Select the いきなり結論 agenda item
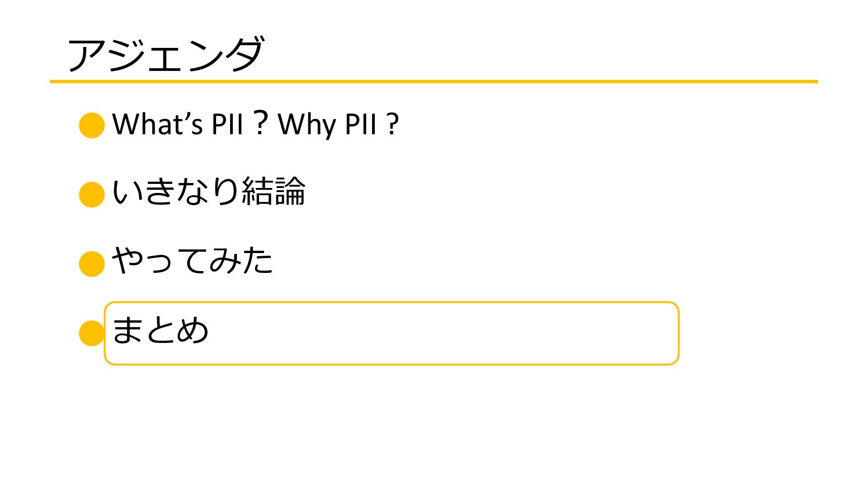This screenshot has height=488, width=868. 208,192
